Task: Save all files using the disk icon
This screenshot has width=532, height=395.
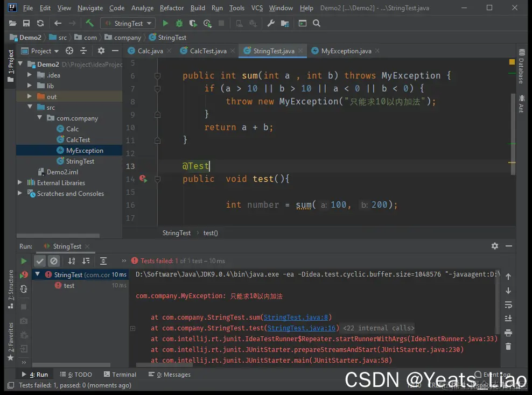Action: point(26,23)
